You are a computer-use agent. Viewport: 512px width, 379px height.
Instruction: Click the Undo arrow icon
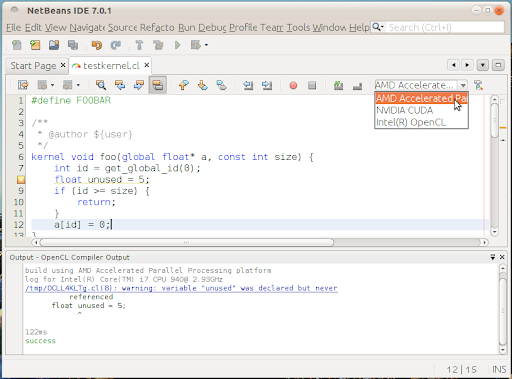pyautogui.click(x=97, y=45)
